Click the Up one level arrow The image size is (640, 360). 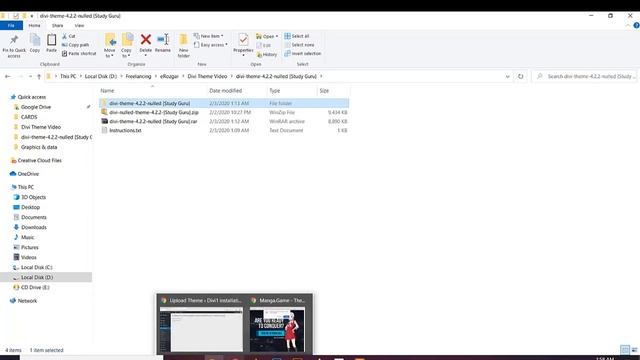[39, 76]
